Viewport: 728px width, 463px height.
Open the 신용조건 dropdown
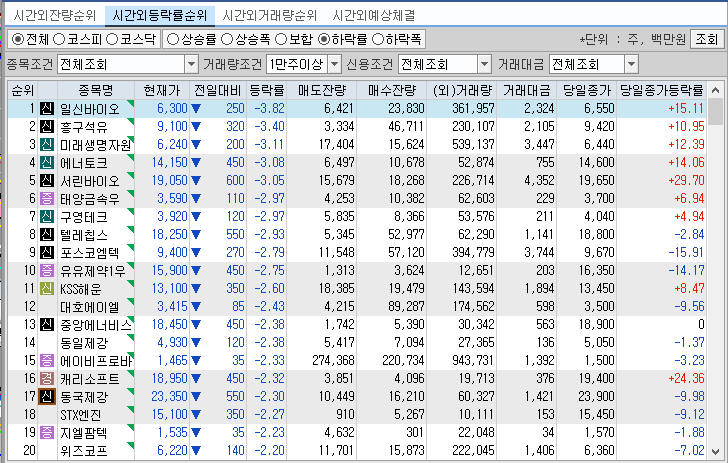pos(484,65)
